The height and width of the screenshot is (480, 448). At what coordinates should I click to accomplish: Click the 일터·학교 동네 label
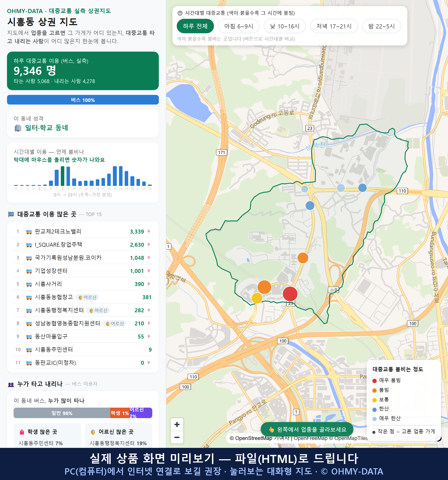47,128
